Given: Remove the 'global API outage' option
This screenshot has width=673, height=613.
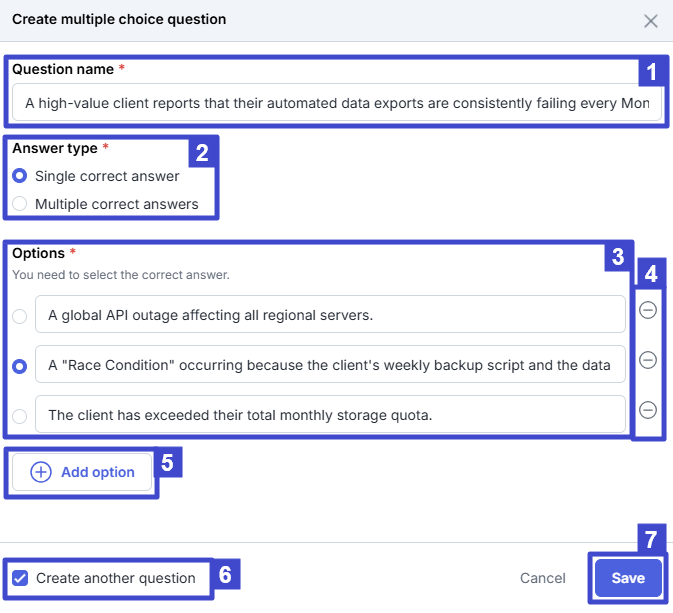Looking at the screenshot, I should pyautogui.click(x=647, y=311).
